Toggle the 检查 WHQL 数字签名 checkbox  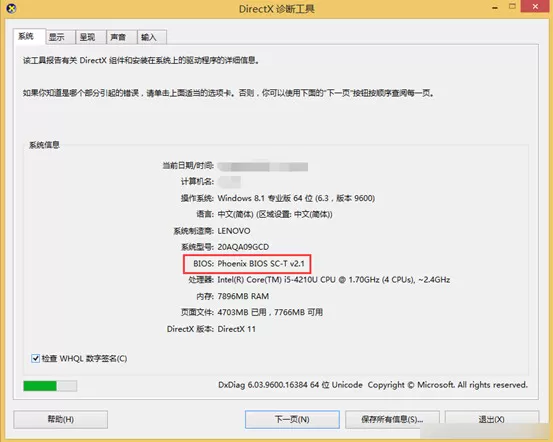[35, 358]
